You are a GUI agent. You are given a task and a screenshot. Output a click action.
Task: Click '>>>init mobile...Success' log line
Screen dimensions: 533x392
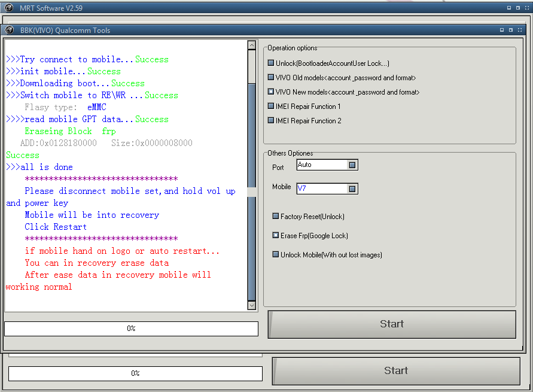[x=63, y=71]
